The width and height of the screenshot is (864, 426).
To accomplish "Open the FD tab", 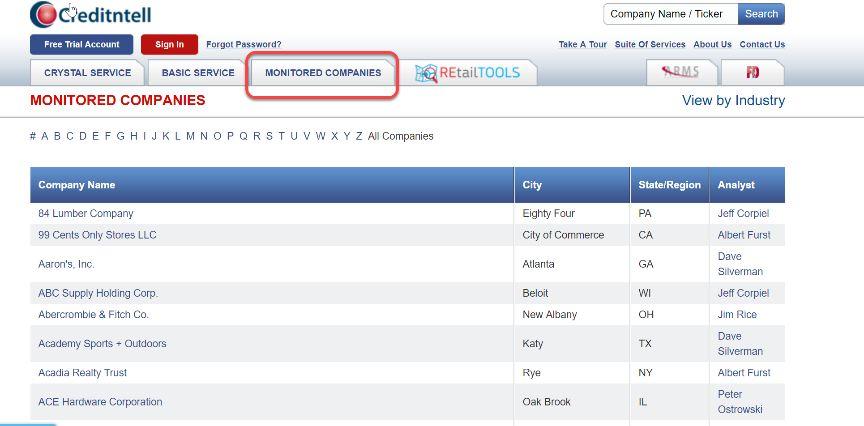I will coord(752,72).
